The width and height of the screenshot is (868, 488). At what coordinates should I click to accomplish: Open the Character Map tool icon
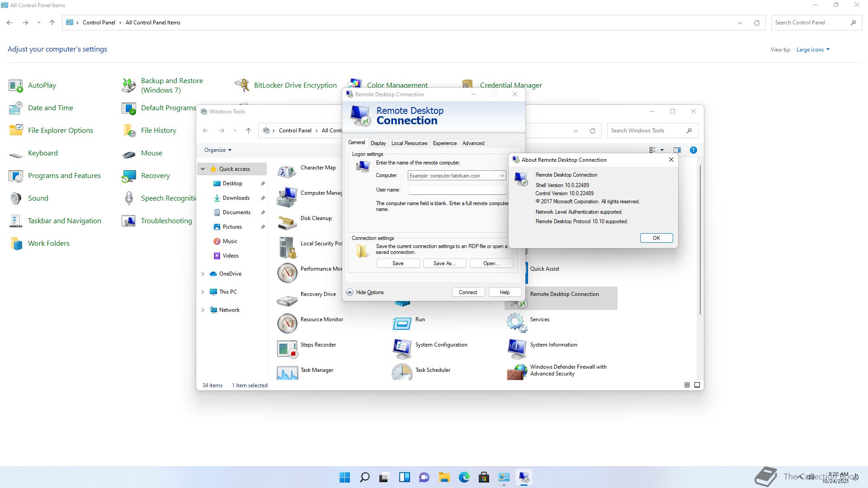pos(287,172)
